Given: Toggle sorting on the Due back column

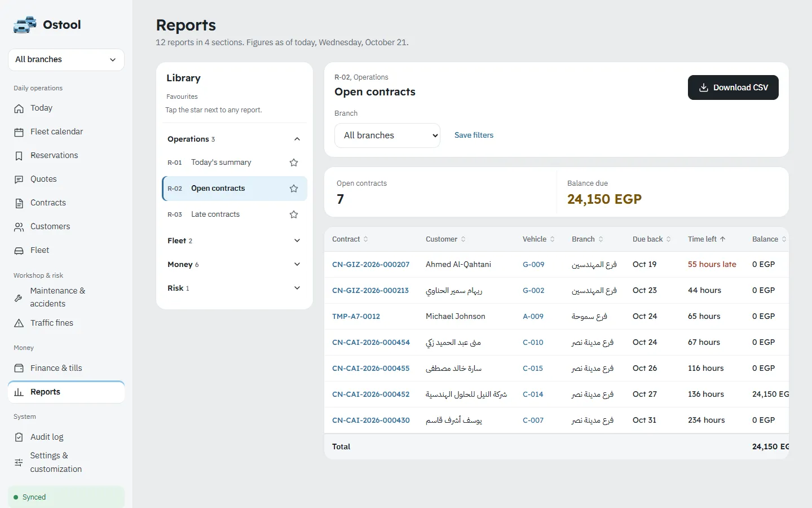Looking at the screenshot, I should coord(651,239).
